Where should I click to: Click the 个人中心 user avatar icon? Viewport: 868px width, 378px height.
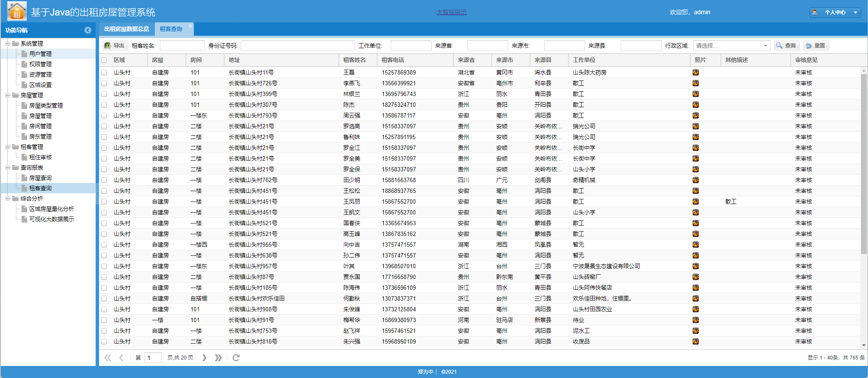[x=815, y=12]
